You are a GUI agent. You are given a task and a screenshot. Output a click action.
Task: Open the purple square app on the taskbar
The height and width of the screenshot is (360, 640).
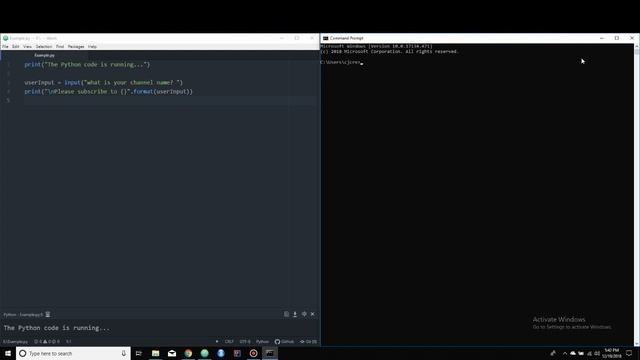click(x=237, y=353)
